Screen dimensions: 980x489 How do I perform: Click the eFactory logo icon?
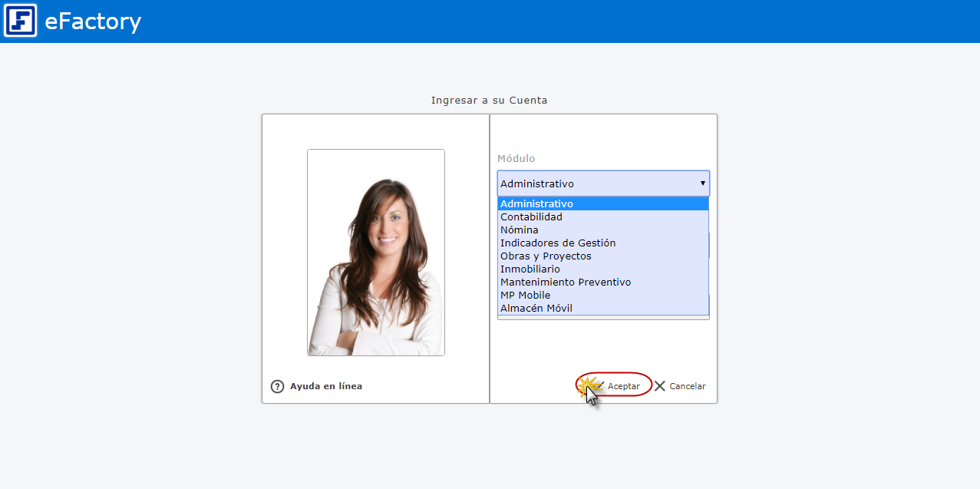point(20,21)
